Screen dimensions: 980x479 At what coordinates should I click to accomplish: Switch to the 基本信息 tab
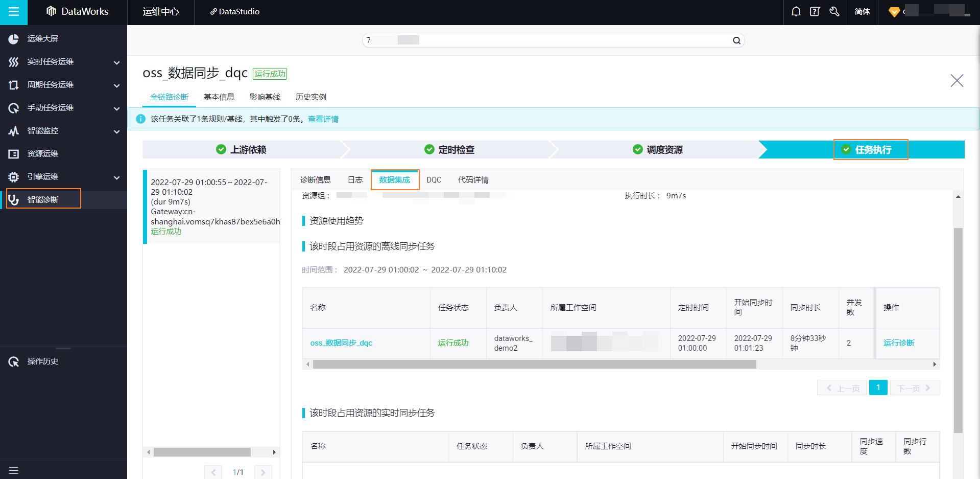(219, 97)
